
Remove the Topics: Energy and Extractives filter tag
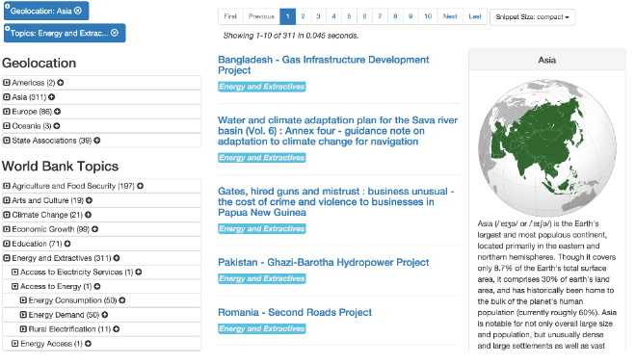pyautogui.click(x=115, y=33)
